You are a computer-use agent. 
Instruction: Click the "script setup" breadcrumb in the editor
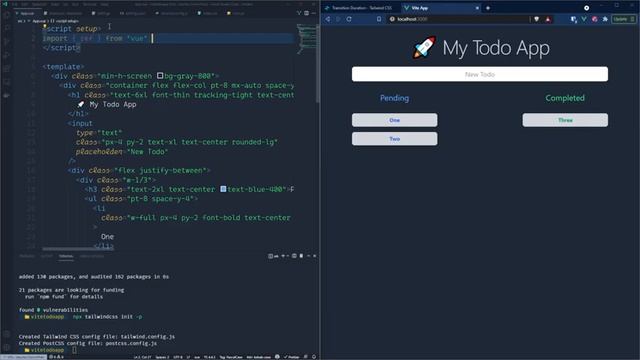click(x=65, y=21)
